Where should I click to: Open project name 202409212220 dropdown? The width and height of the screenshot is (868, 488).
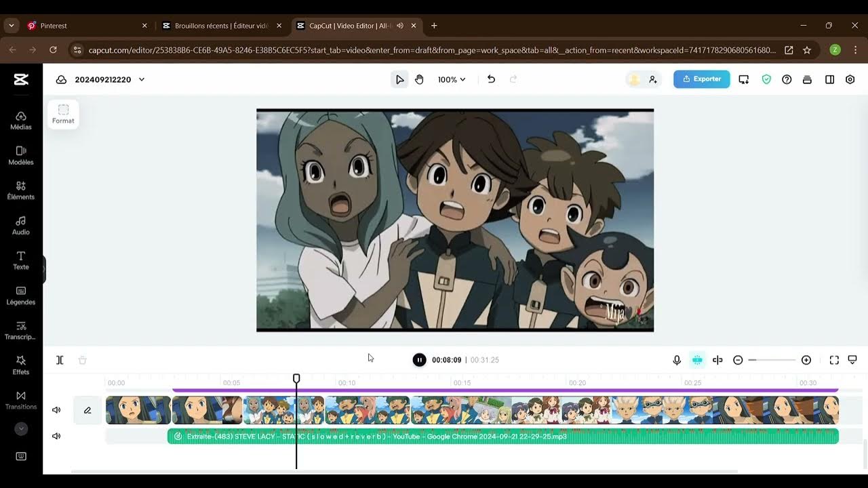[x=110, y=79]
